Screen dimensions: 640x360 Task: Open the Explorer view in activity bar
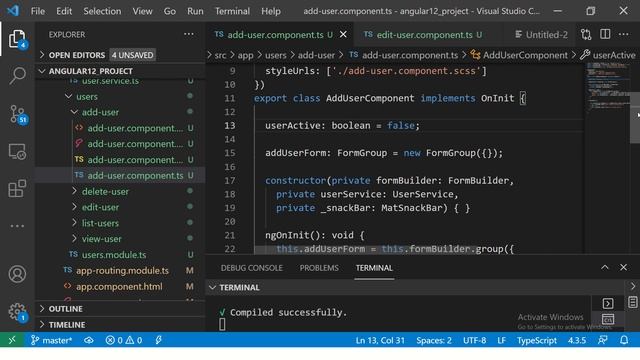[17, 39]
